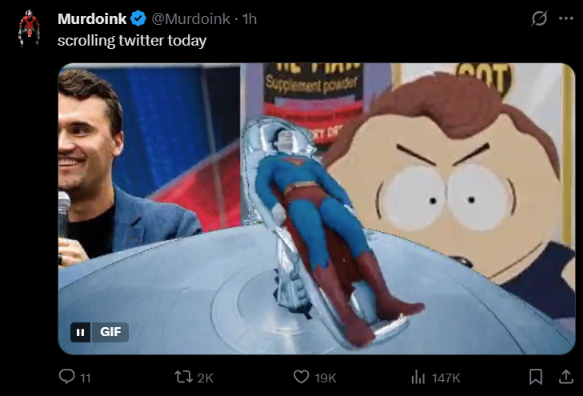Reply using the speech bubble icon
Image resolution: width=583 pixels, height=396 pixels.
point(67,377)
